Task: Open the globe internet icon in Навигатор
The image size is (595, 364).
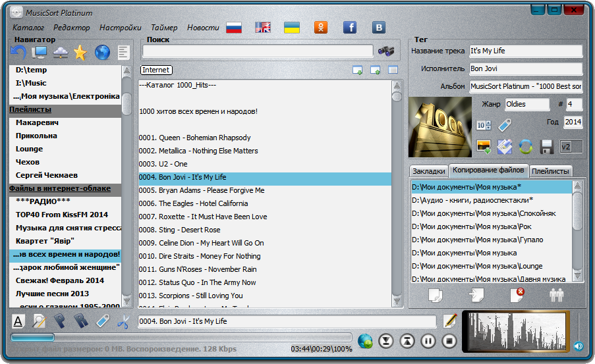Action: (102, 52)
